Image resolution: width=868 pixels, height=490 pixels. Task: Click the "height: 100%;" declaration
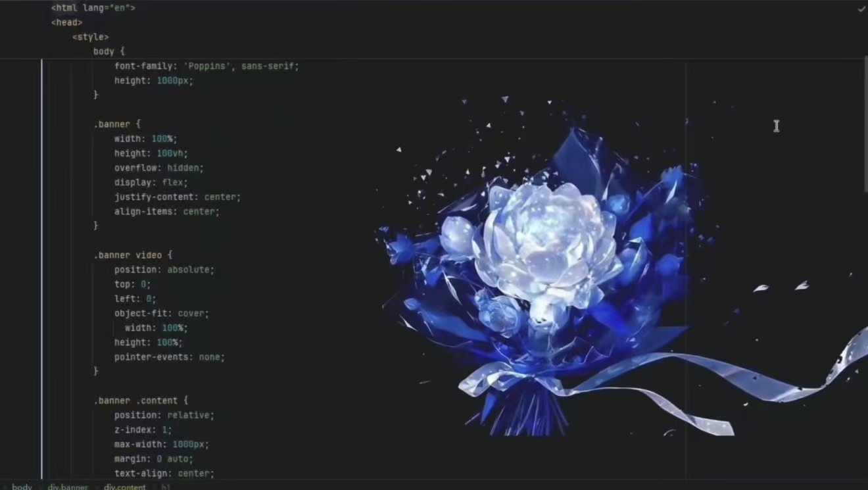[x=149, y=343]
